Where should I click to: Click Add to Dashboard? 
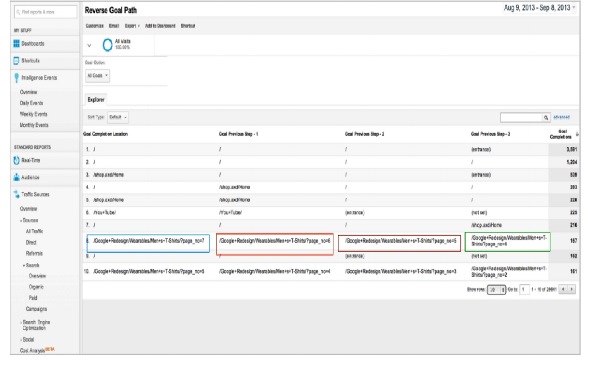pyautogui.click(x=160, y=26)
